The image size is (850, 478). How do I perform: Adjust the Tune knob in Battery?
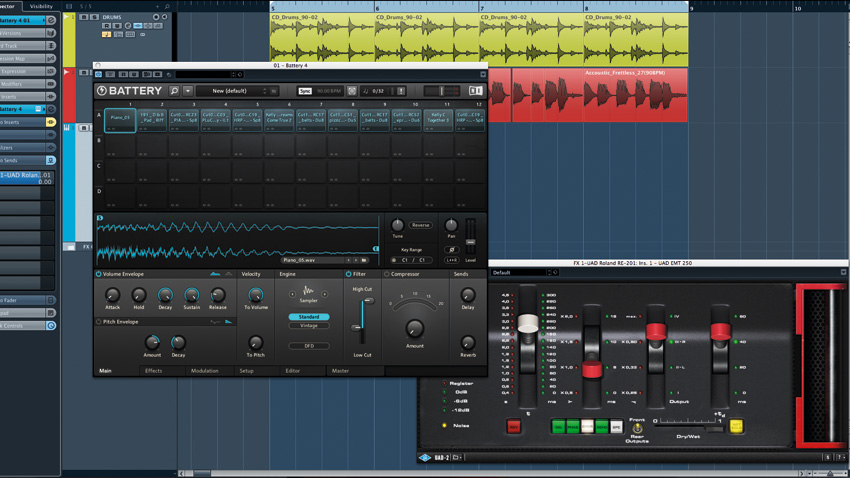pos(397,225)
